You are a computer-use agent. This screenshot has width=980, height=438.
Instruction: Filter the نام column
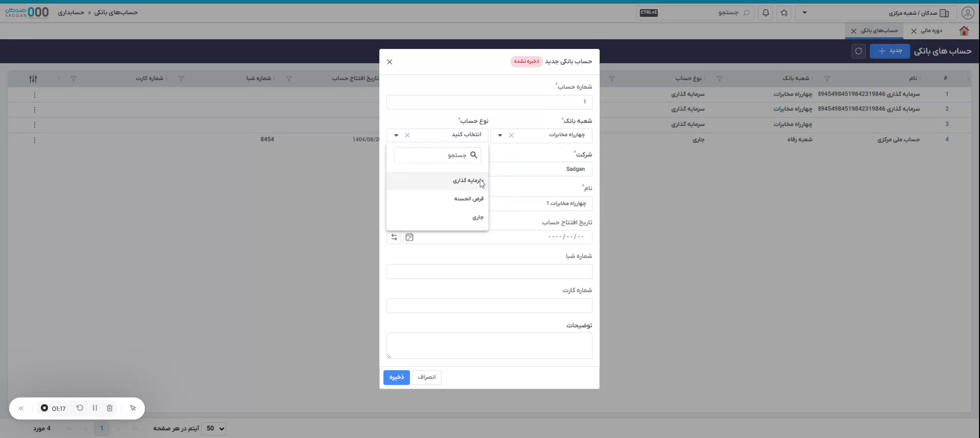click(827, 79)
